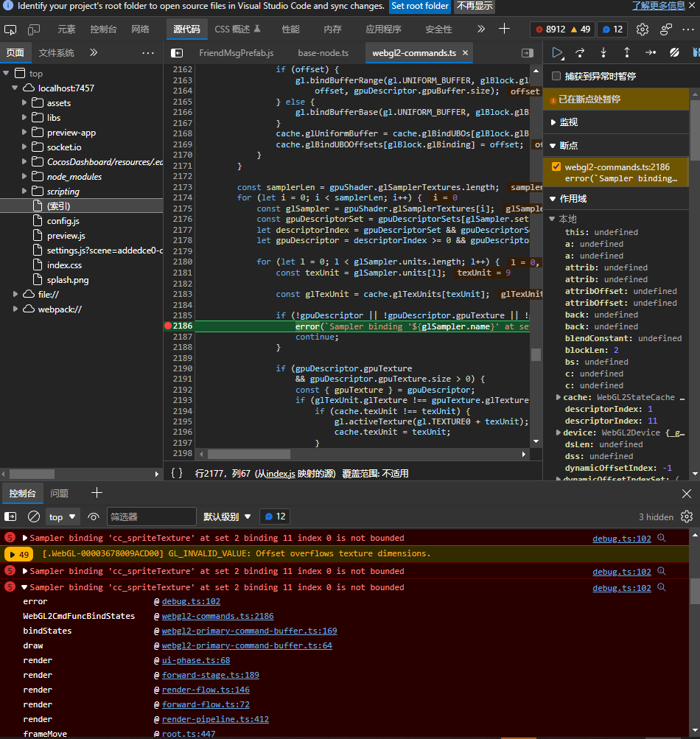Expand the assets folder in tree
This screenshot has width=700, height=739.
[x=26, y=102]
